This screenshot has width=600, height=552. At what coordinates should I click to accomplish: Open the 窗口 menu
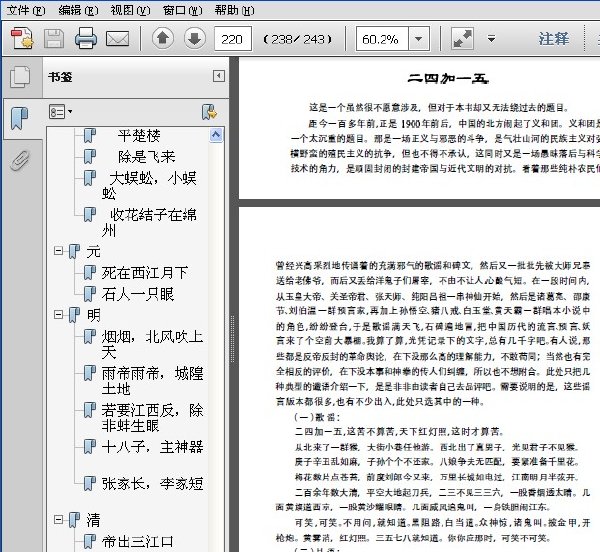pyautogui.click(x=182, y=10)
